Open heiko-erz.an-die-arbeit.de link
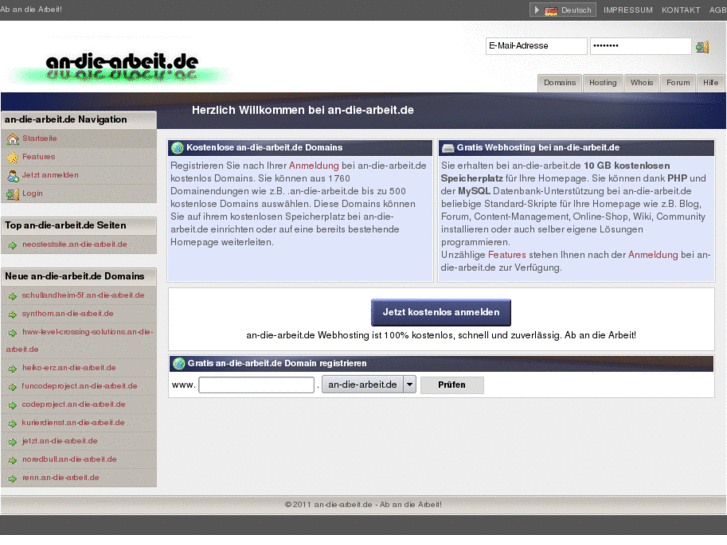This screenshot has height=545, width=727. (69, 368)
